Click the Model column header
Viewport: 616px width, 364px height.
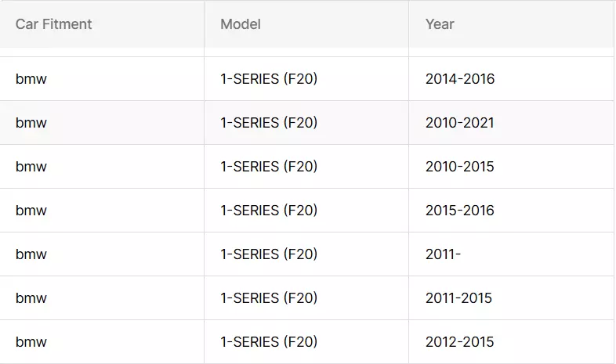tap(241, 24)
